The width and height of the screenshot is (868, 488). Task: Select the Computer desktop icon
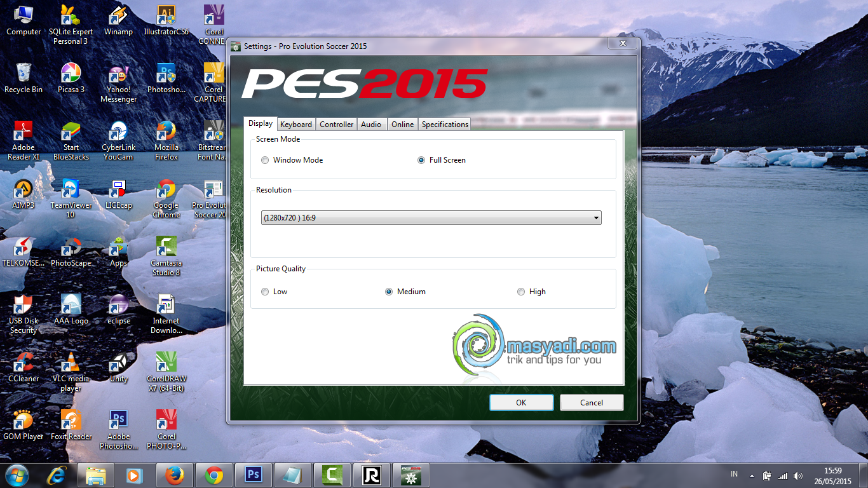click(24, 21)
